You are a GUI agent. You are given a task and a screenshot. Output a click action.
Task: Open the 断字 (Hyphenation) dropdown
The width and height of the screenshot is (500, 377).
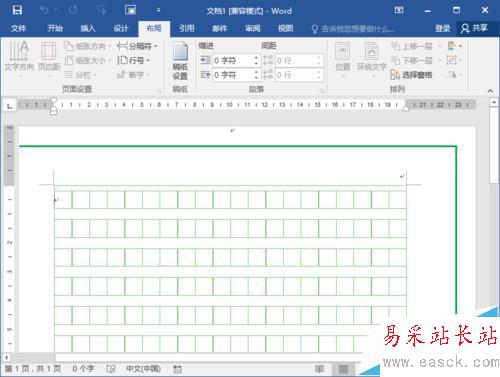[133, 75]
